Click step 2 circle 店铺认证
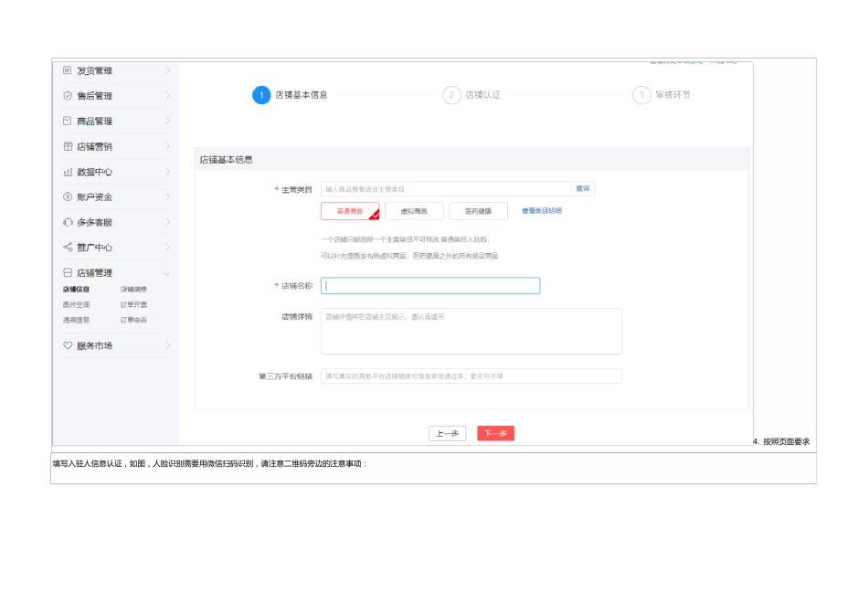Viewport: 868px width, 614px height. point(451,95)
